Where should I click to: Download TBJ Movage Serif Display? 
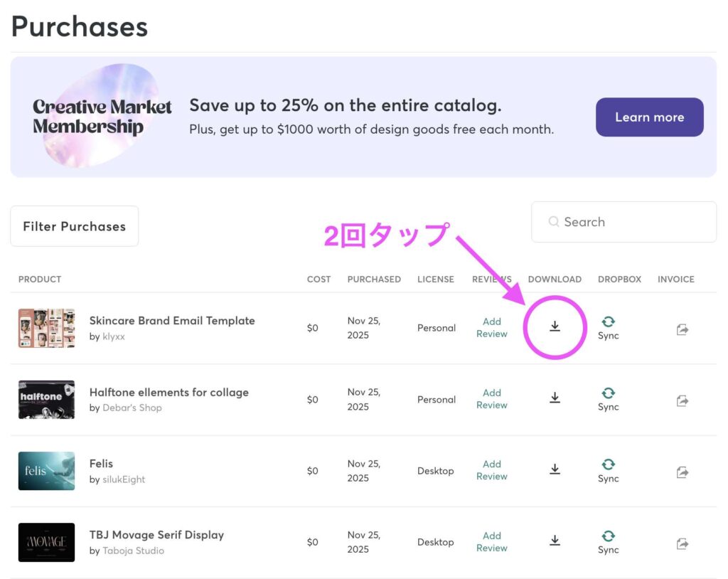click(x=555, y=541)
